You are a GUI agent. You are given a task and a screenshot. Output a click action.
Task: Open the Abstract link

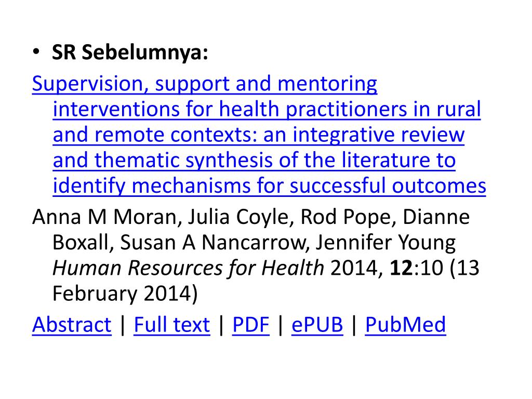pos(72,324)
